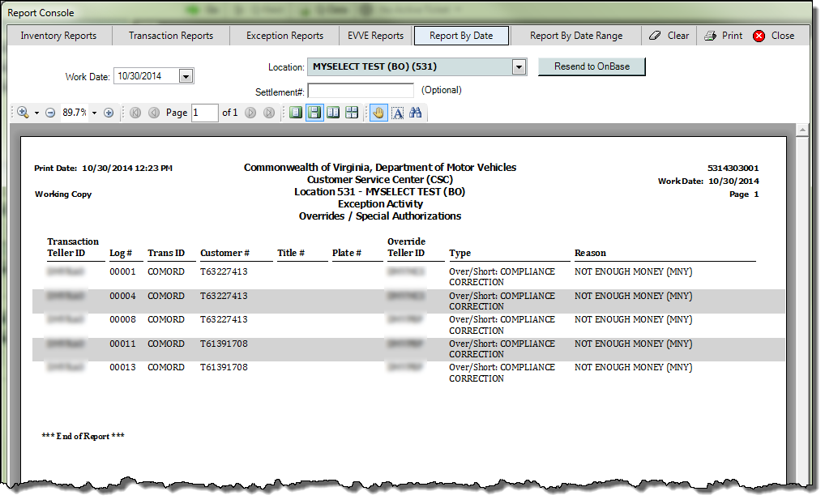Toggle multiple pages grid view layout
The height and width of the screenshot is (504, 825).
click(x=352, y=113)
